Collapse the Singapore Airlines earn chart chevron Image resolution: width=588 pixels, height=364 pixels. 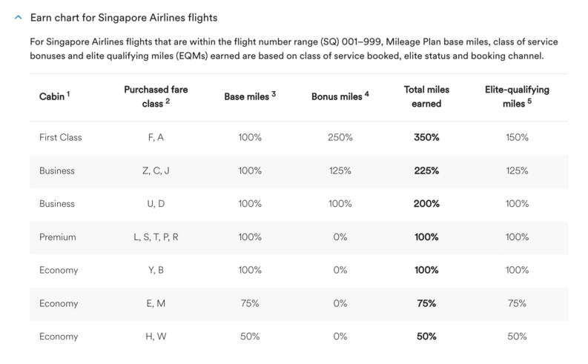tap(17, 16)
